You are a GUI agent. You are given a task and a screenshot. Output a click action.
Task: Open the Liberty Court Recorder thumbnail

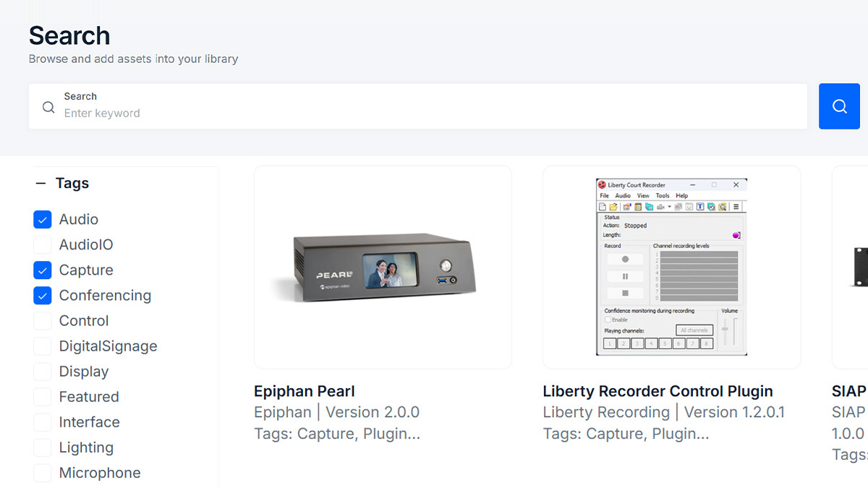click(671, 267)
